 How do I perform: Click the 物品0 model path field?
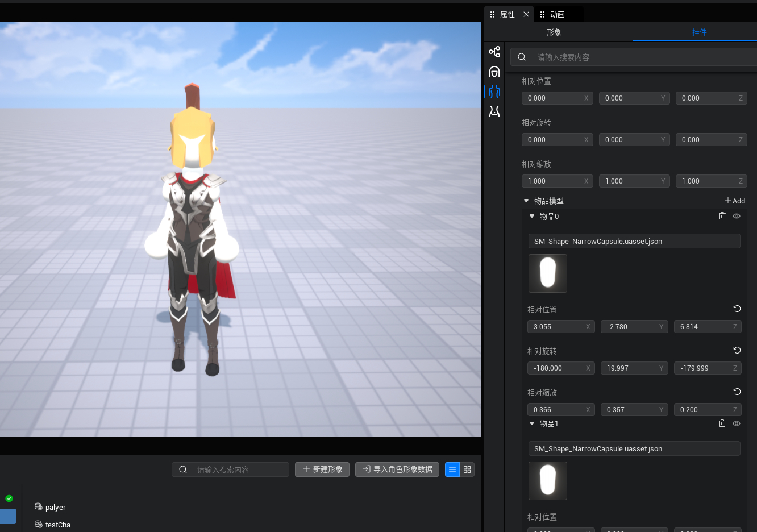[x=634, y=241]
